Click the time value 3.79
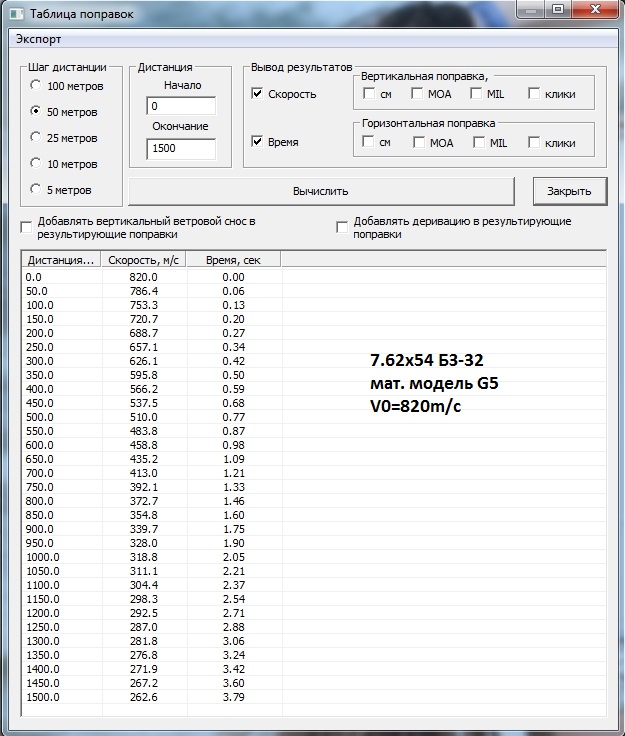This screenshot has height=736, width=625. 234,697
